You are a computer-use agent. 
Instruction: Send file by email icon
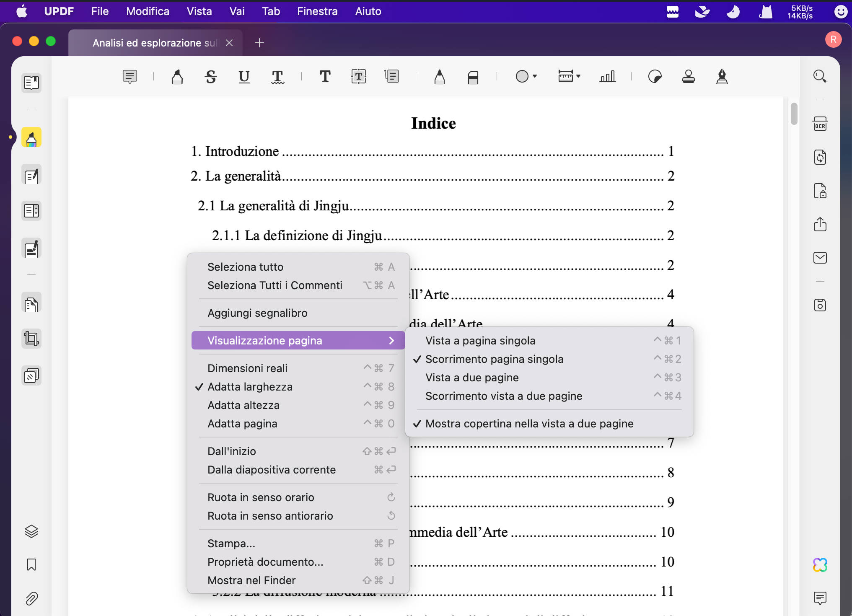point(820,258)
